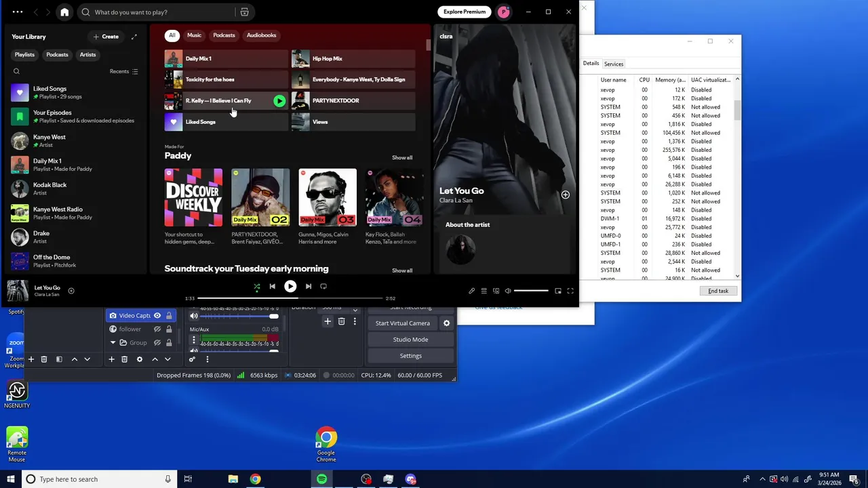Open OBS Settings button
Image resolution: width=868 pixels, height=488 pixels.
(410, 356)
